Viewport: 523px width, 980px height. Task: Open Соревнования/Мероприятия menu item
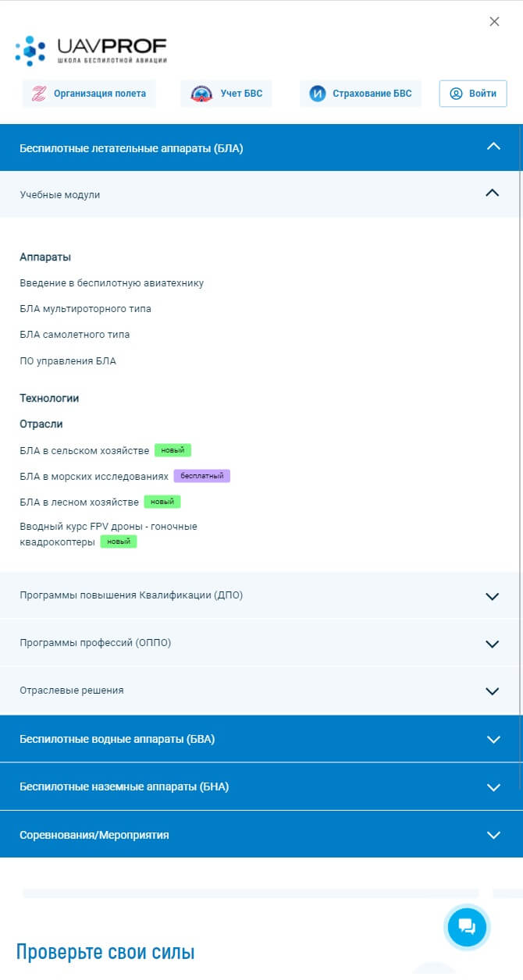click(261, 835)
